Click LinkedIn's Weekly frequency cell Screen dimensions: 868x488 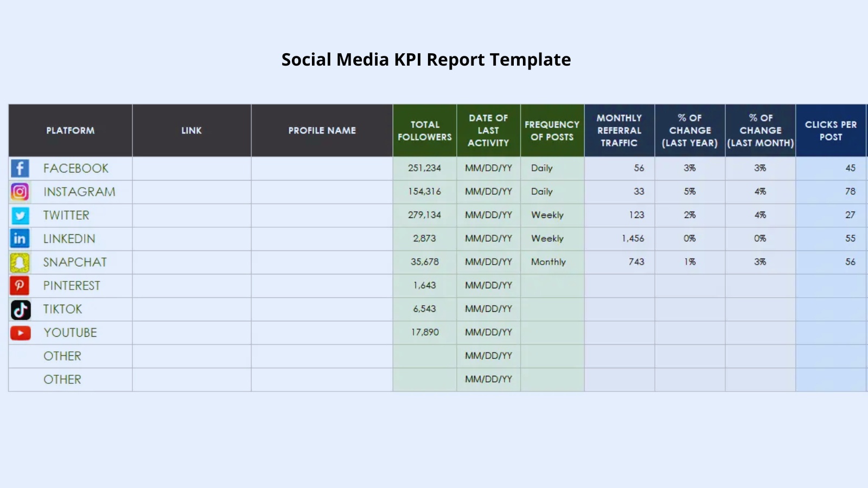click(552, 239)
